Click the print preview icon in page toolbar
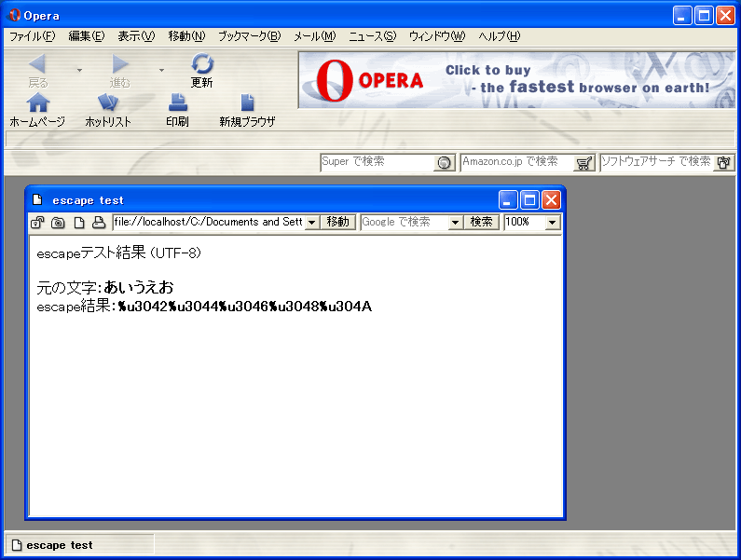Viewport: 741px width, 560px height. (98, 222)
